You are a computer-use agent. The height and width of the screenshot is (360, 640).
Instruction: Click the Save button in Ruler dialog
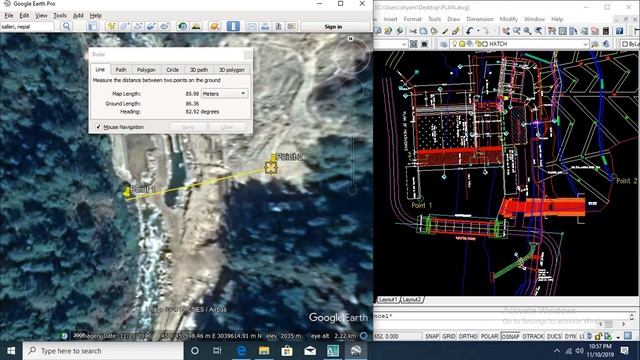188,127
